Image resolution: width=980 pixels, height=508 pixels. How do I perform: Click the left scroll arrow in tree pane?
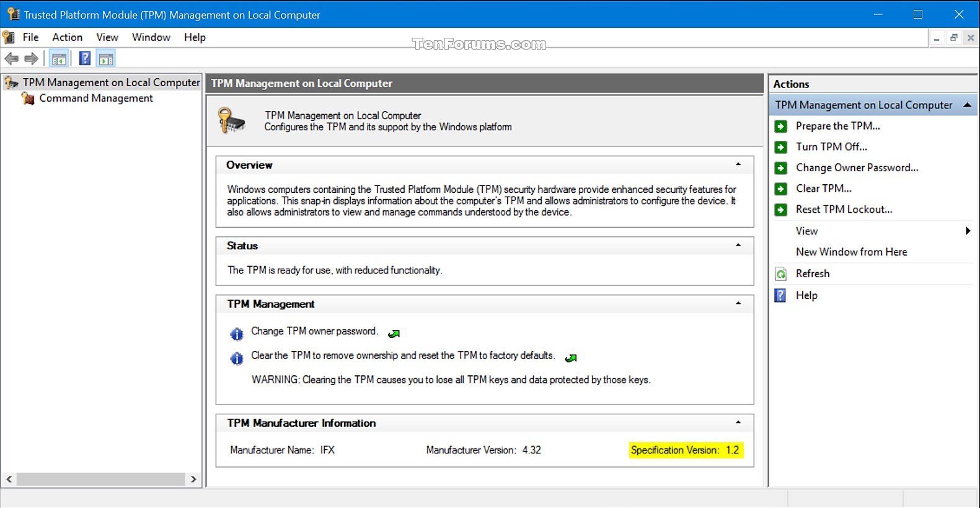[x=9, y=479]
